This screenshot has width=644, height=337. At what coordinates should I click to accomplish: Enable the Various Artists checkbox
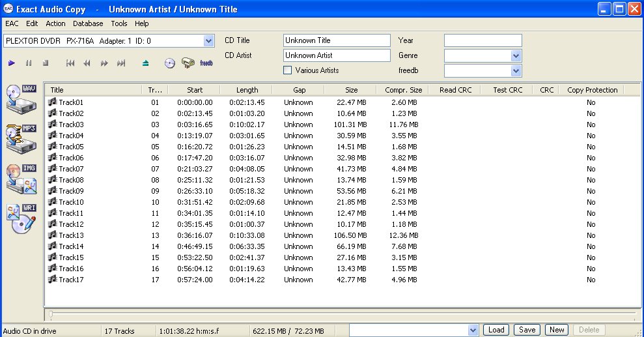point(288,70)
